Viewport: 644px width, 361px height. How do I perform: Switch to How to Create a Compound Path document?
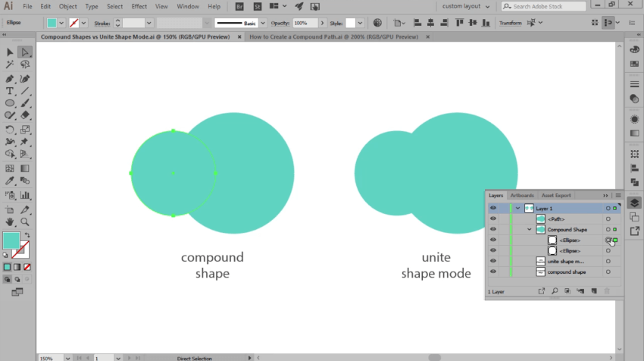pos(333,36)
